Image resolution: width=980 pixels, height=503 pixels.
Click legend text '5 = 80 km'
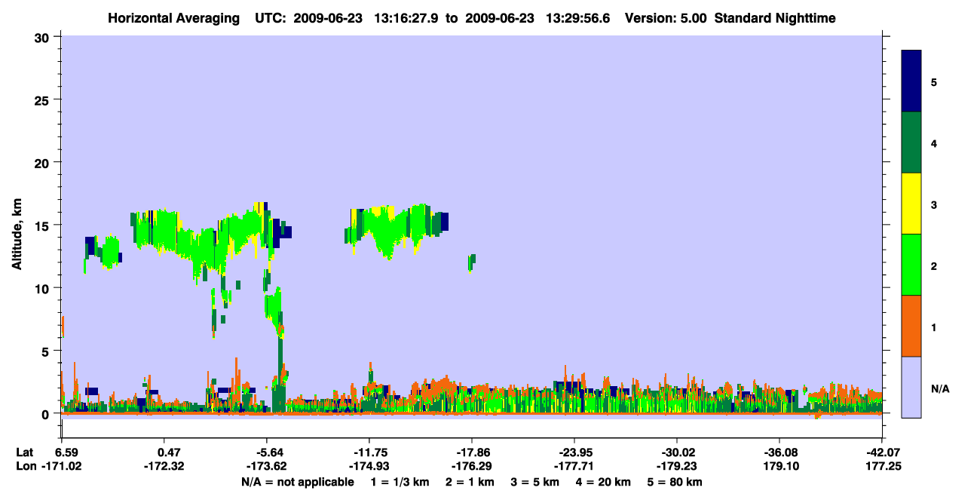[x=674, y=482]
